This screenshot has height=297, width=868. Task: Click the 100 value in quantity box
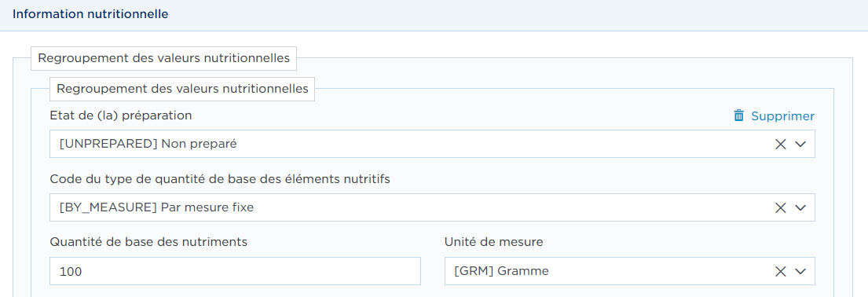click(71, 272)
